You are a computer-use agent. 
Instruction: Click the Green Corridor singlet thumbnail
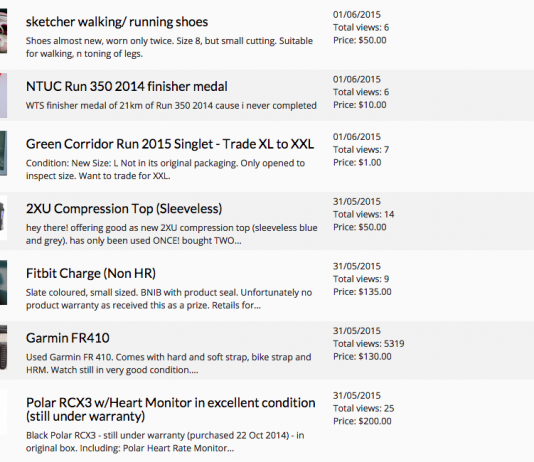click(3, 154)
